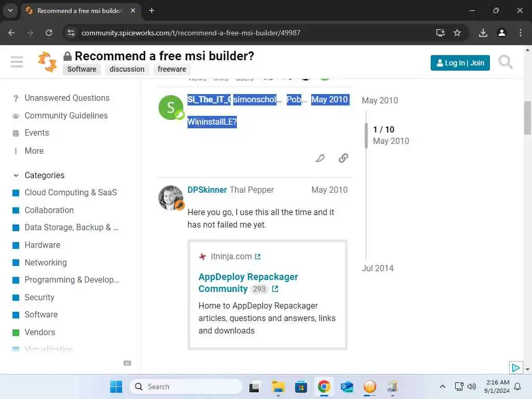This screenshot has height=399, width=532.
Task: Open the site search magnifier
Action: pyautogui.click(x=505, y=62)
